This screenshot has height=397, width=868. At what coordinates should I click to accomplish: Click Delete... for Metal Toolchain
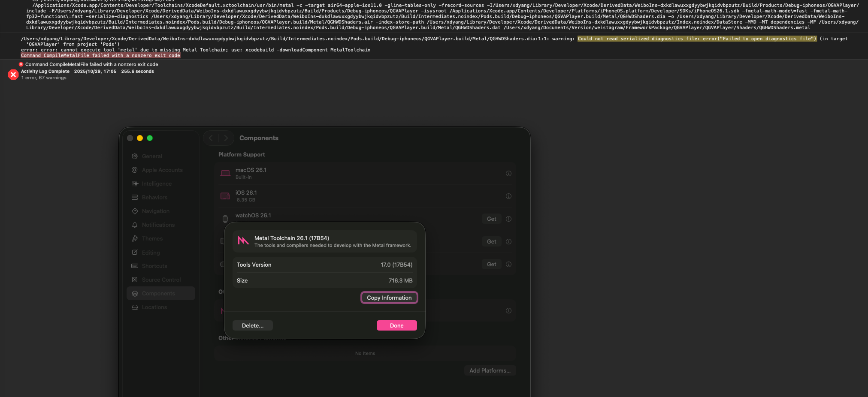coord(252,326)
